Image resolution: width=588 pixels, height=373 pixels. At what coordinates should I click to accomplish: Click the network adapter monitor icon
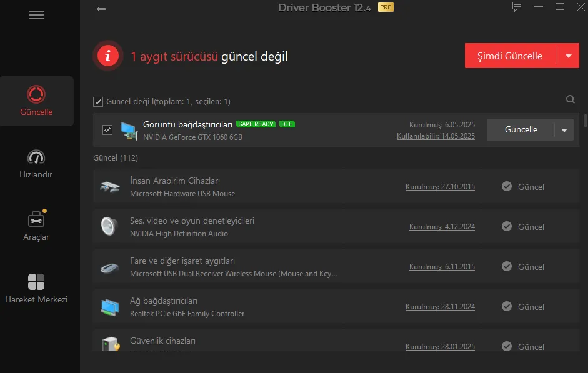[x=110, y=307]
